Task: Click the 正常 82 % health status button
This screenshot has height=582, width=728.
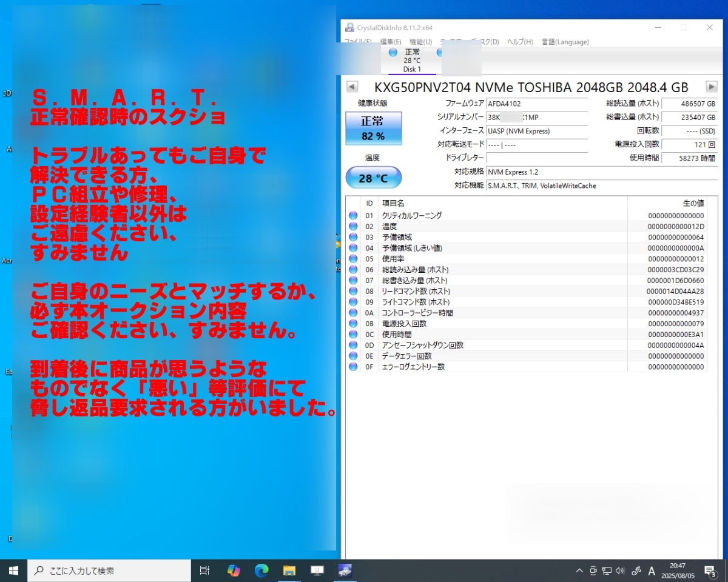Action: pyautogui.click(x=373, y=129)
